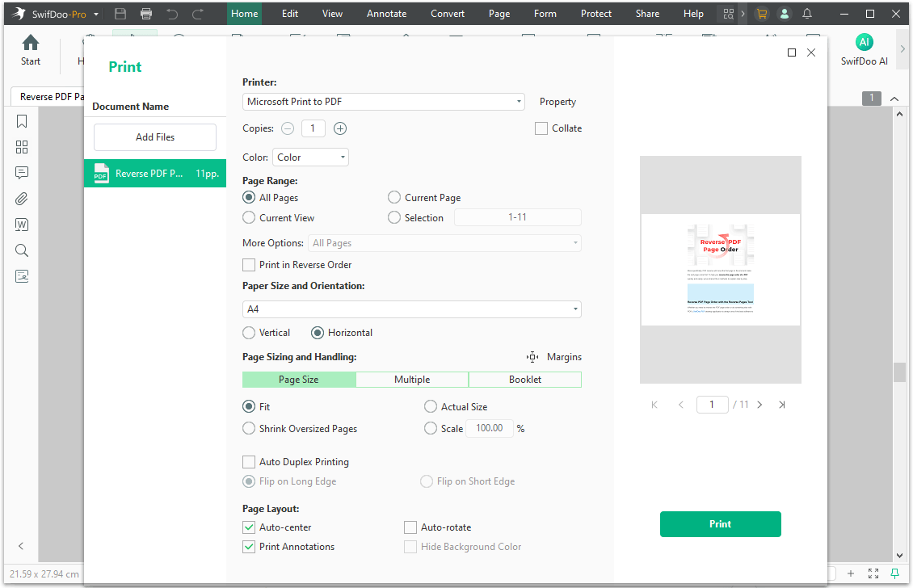Open the notifications bell icon

[807, 14]
